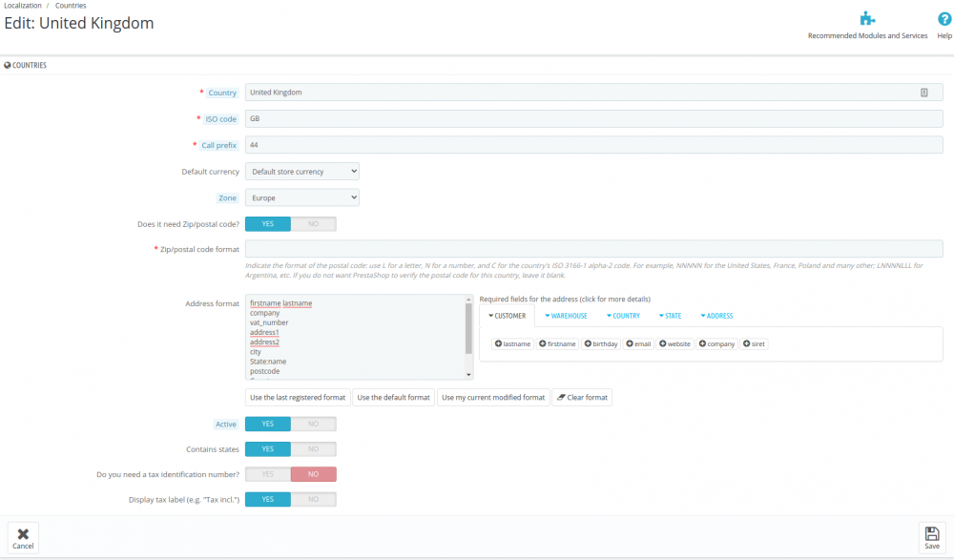Switch to the ADDRESS tab

click(x=717, y=315)
